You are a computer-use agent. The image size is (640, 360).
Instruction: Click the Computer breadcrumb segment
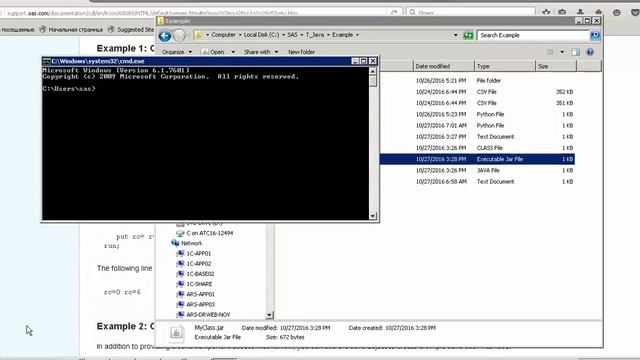point(223,35)
